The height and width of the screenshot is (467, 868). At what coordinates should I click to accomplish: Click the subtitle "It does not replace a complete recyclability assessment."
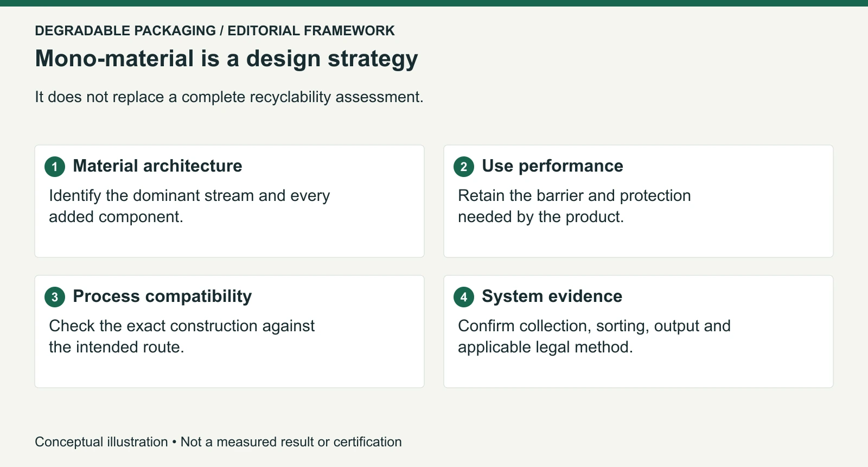click(229, 97)
